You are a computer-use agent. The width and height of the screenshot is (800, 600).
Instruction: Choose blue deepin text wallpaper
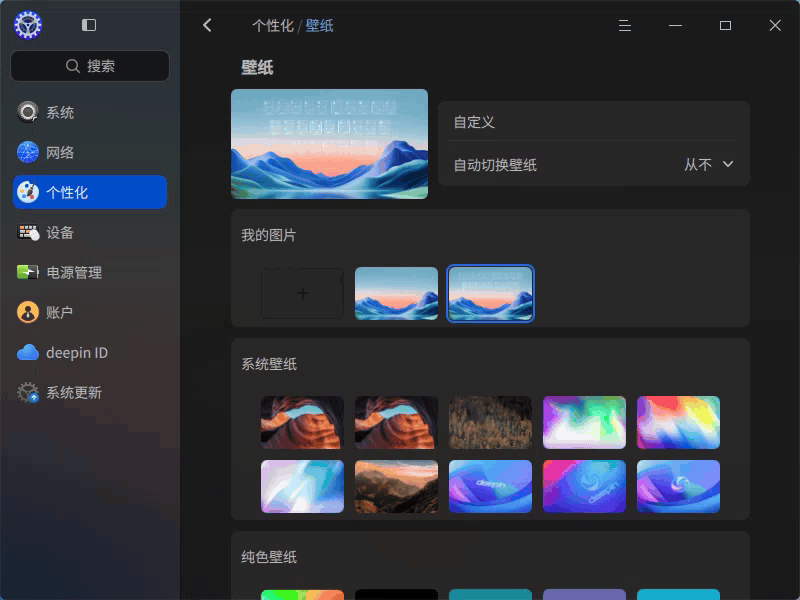click(x=490, y=486)
